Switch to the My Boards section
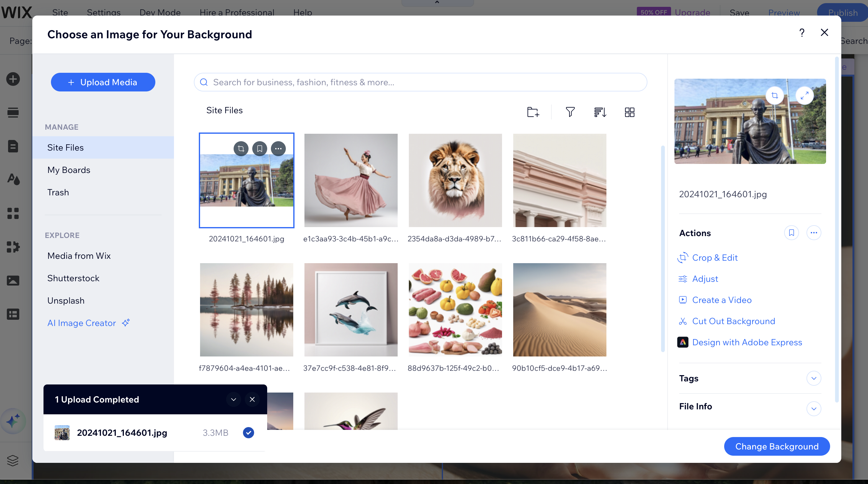 tap(69, 170)
